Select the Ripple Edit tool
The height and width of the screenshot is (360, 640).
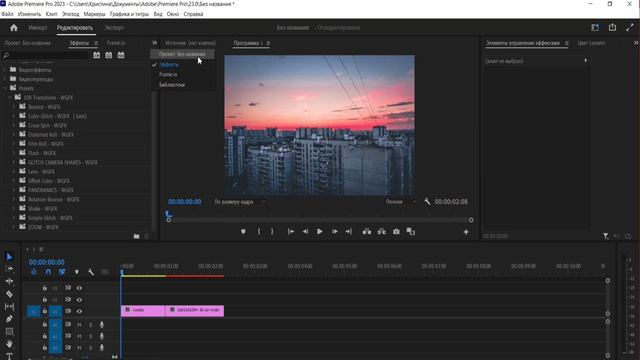pos(9,281)
